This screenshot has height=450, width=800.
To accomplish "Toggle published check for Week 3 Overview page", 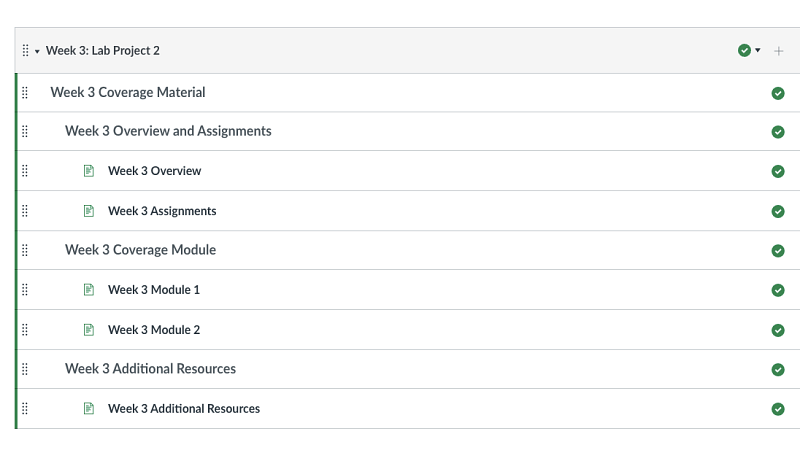I will [x=778, y=171].
